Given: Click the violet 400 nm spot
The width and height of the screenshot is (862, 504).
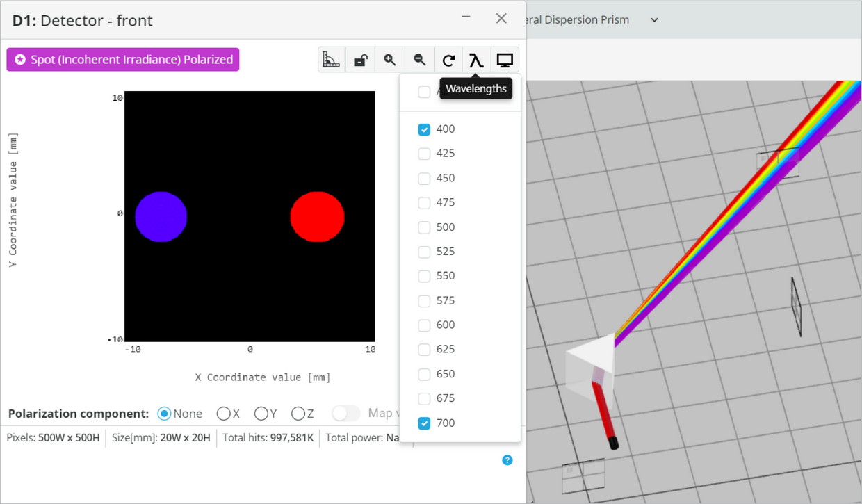Looking at the screenshot, I should click(161, 217).
